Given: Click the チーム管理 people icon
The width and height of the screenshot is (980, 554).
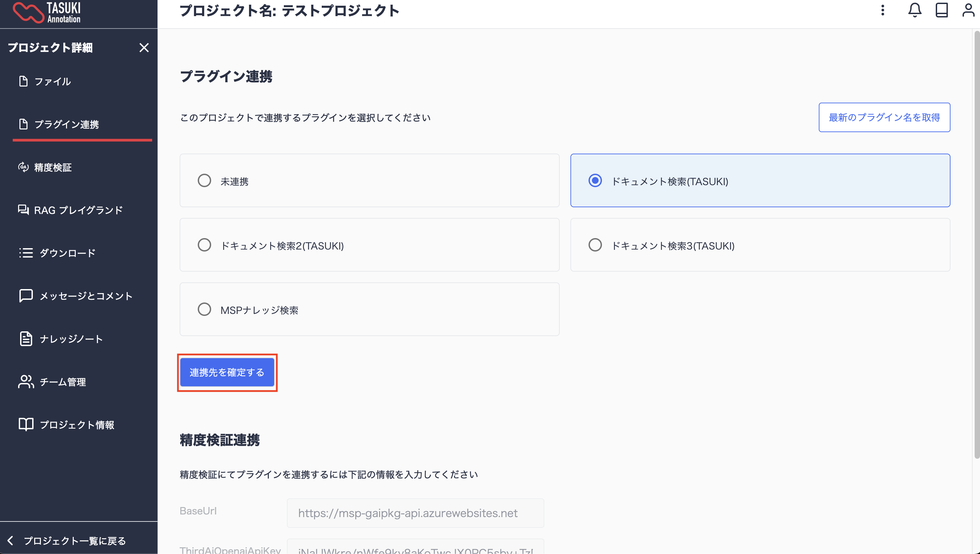Looking at the screenshot, I should tap(26, 382).
